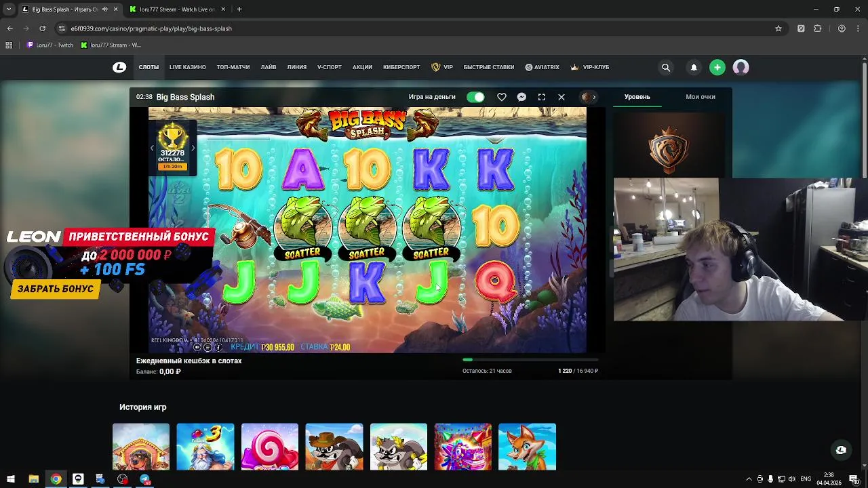Screen dimensions: 868x488
Task: Click the tournament trophy 312278 widget
Action: pos(172,148)
